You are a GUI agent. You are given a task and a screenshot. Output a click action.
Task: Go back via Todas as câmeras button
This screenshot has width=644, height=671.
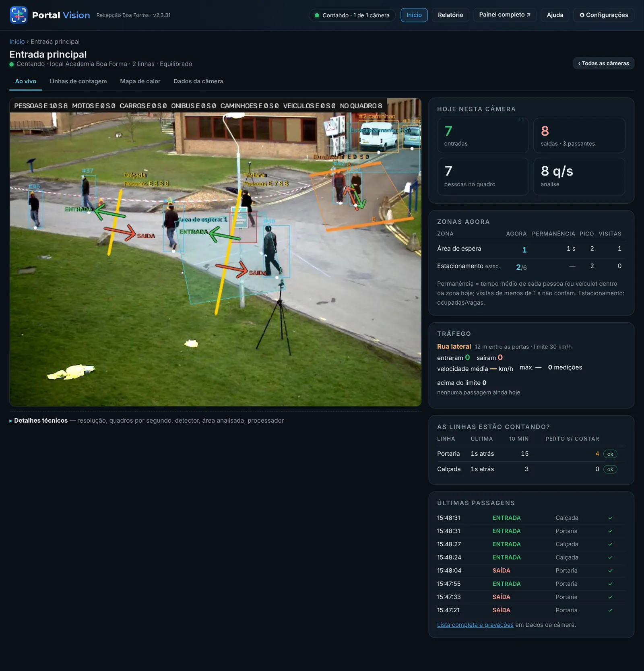click(603, 63)
